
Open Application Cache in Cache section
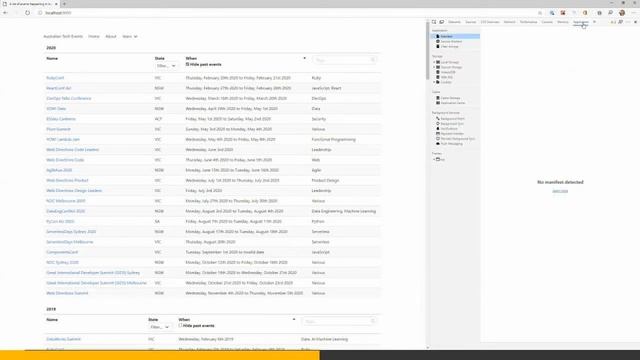point(452,103)
